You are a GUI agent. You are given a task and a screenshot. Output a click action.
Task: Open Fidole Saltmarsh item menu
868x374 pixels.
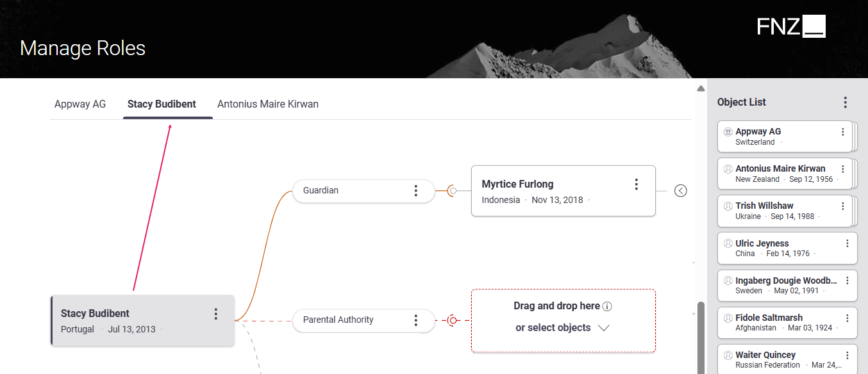[x=847, y=318]
